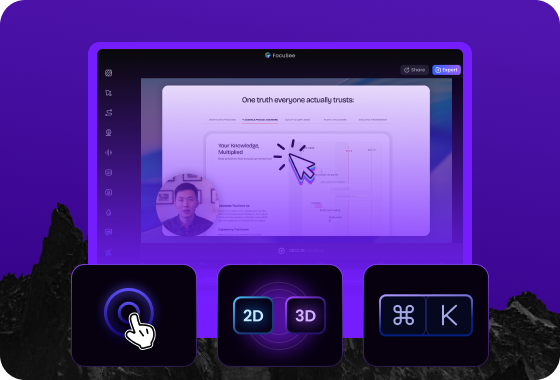Click the Share button
560x380 pixels.
[x=414, y=70]
